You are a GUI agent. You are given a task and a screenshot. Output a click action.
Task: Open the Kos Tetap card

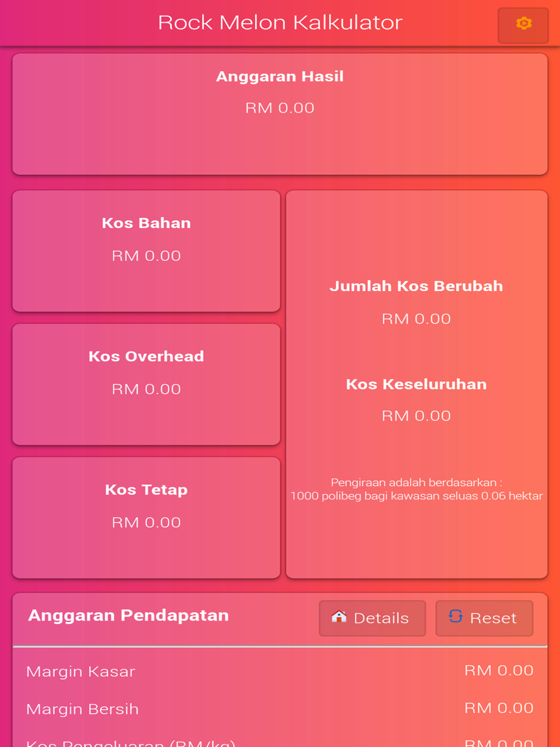pyautogui.click(x=146, y=517)
